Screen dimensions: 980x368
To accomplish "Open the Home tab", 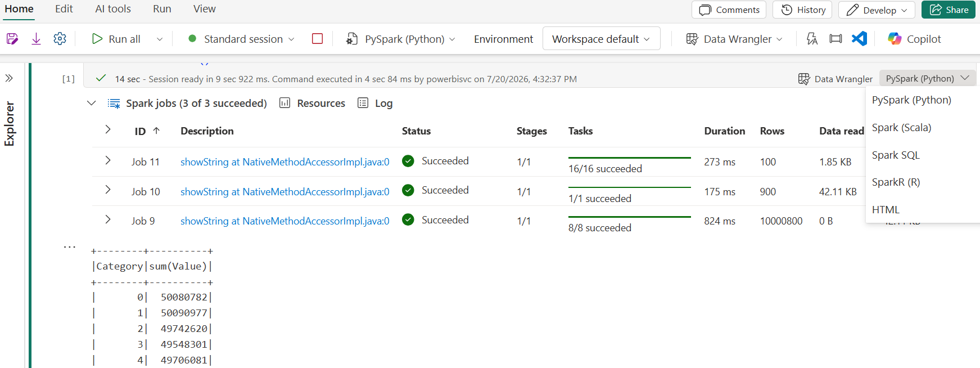I will (x=19, y=9).
